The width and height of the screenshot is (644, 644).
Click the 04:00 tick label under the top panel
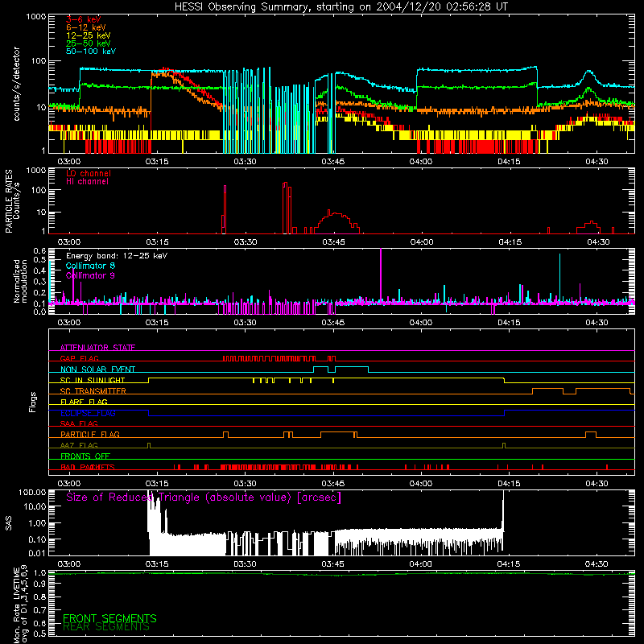tap(420, 162)
